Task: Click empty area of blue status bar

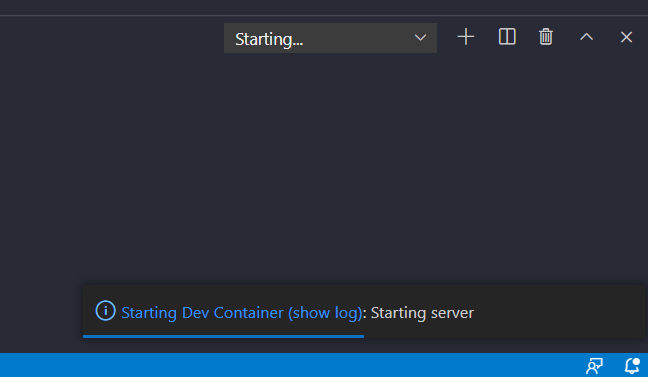Action: click(289, 365)
